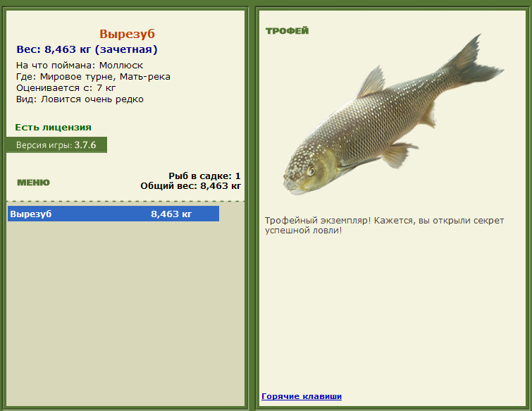Open the МЕНЮ menu
The image size is (532, 411).
pos(33,183)
